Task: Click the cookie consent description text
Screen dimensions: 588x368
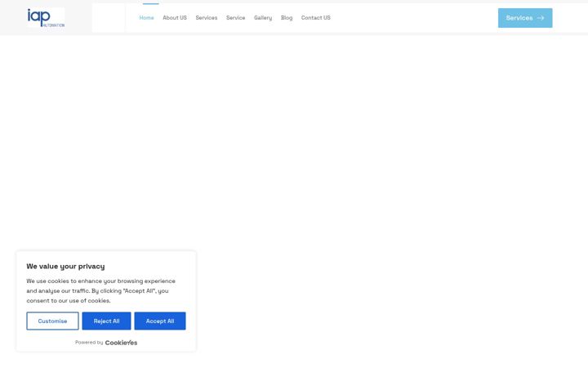Action: click(101, 290)
